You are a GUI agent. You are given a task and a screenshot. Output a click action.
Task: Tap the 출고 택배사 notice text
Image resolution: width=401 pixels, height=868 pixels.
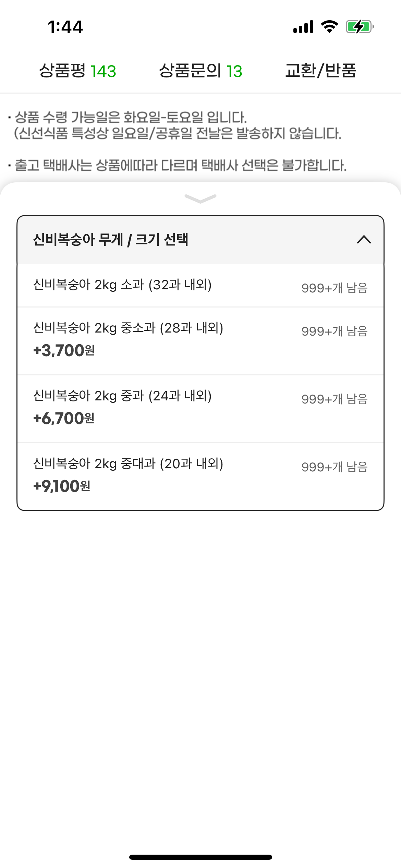click(181, 166)
